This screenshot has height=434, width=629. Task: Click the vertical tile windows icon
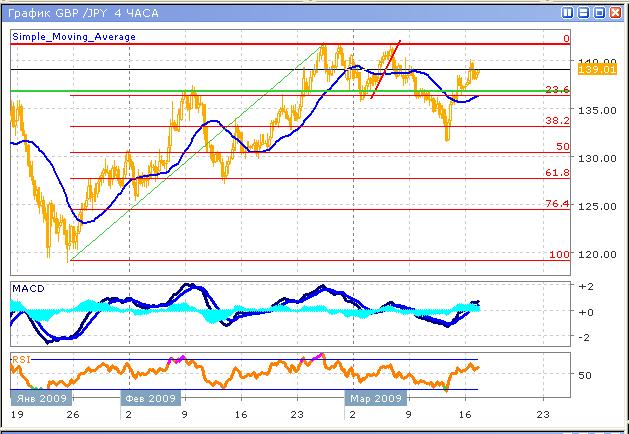pyautogui.click(x=568, y=11)
